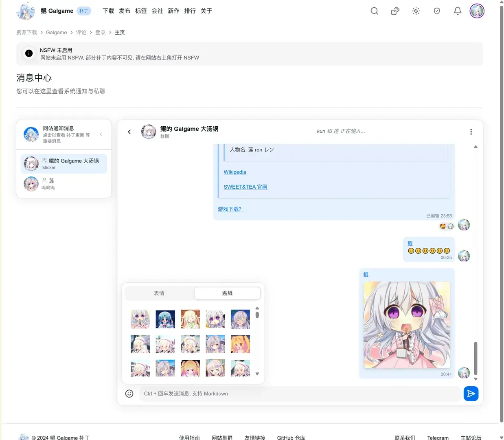Click sticker panel scroll-down arrow
504x440 pixels.
pyautogui.click(x=257, y=374)
